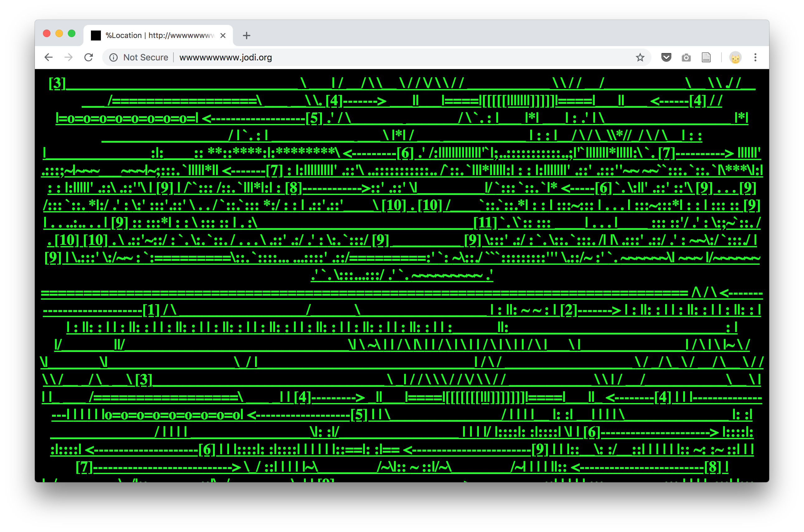Open Chrome's three-dot menu
This screenshot has height=532, width=804.
coord(755,57)
